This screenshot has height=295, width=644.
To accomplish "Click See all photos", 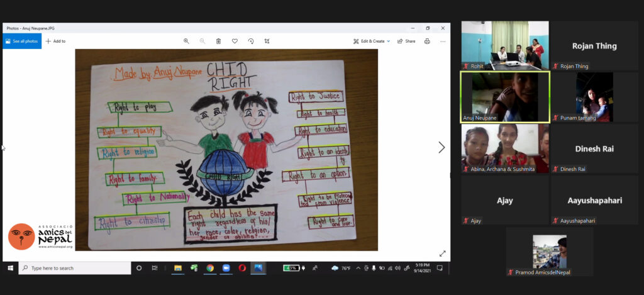I will [22, 41].
